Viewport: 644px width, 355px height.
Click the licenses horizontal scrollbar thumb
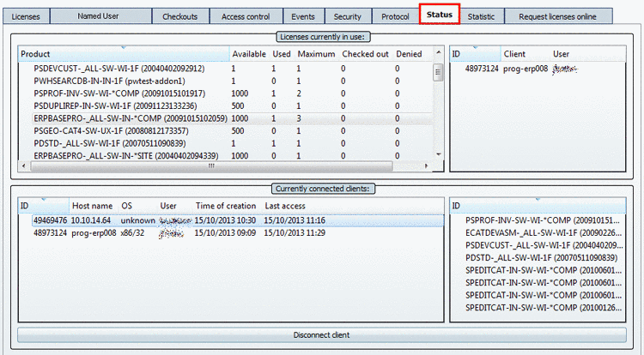tap(211, 166)
